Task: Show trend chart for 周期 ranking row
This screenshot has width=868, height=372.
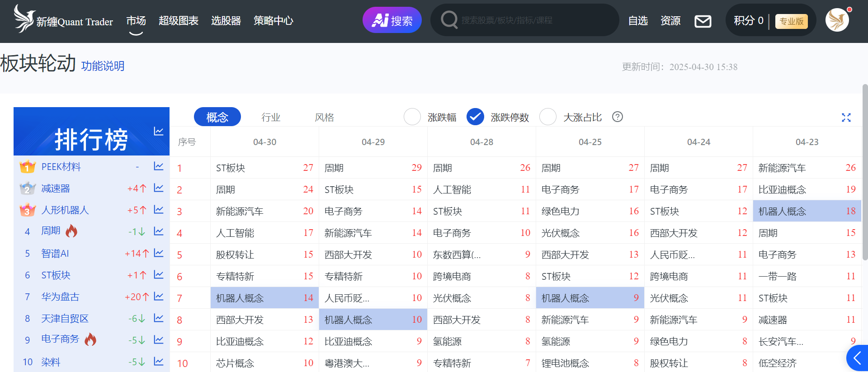Action: [158, 231]
